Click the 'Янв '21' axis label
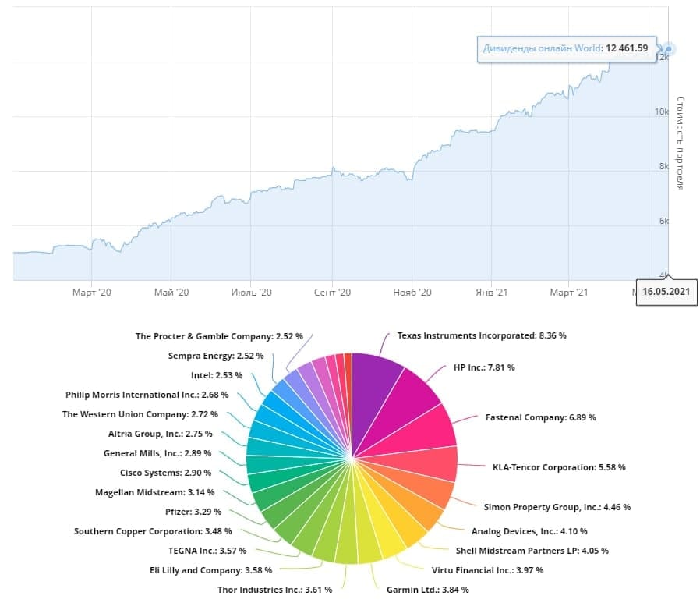Image resolution: width=700 pixels, height=610 pixels. (x=492, y=293)
